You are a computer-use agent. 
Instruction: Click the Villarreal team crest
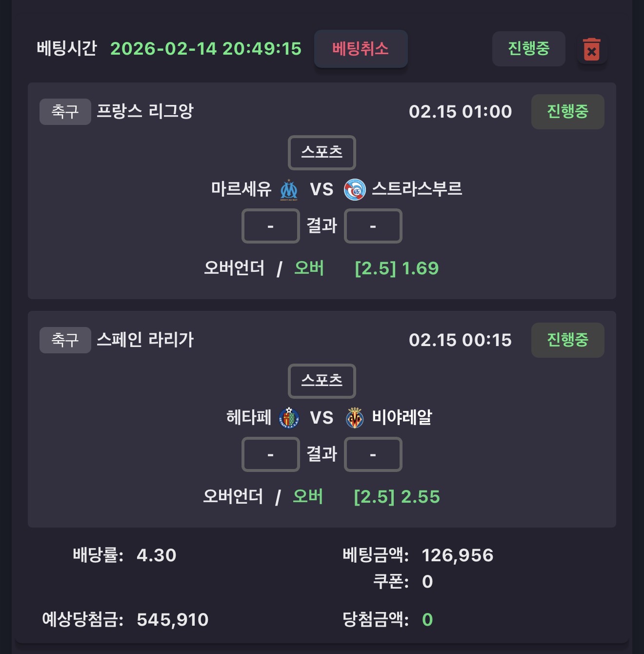click(355, 418)
